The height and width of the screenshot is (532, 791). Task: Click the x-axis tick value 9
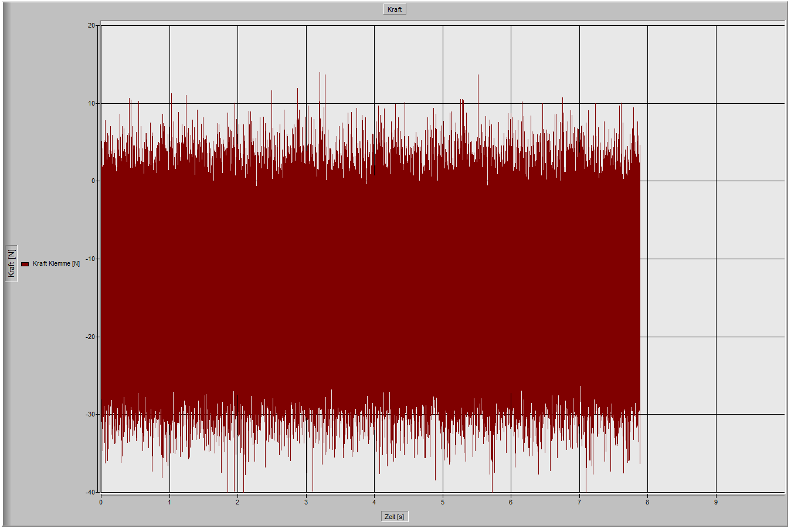(716, 502)
